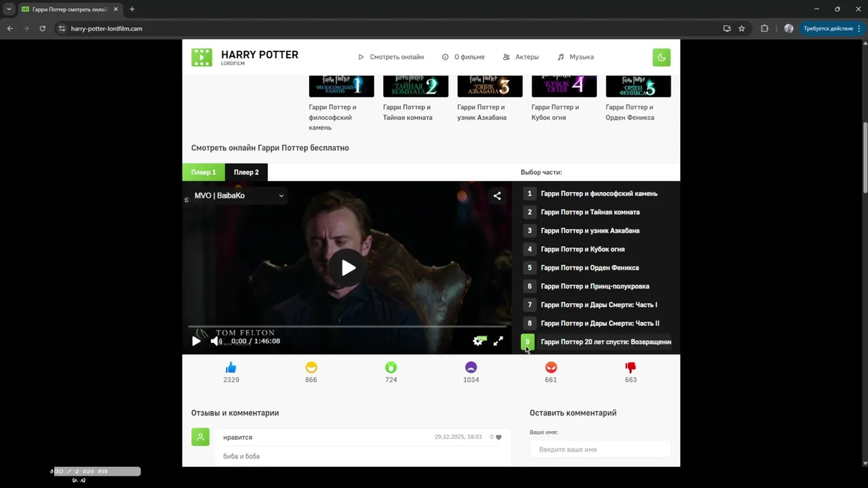
Task: Close the Гарри Поттер browser tab
Action: [116, 9]
